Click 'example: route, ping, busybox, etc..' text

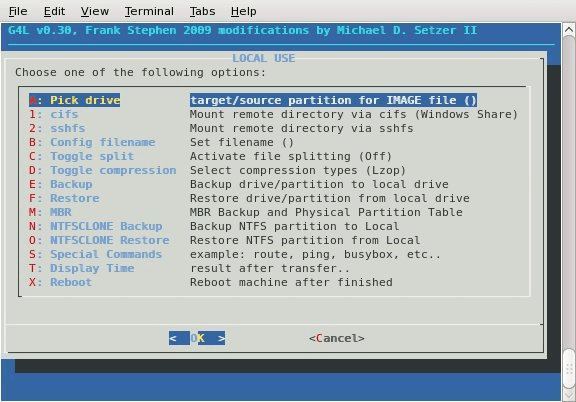click(x=316, y=254)
